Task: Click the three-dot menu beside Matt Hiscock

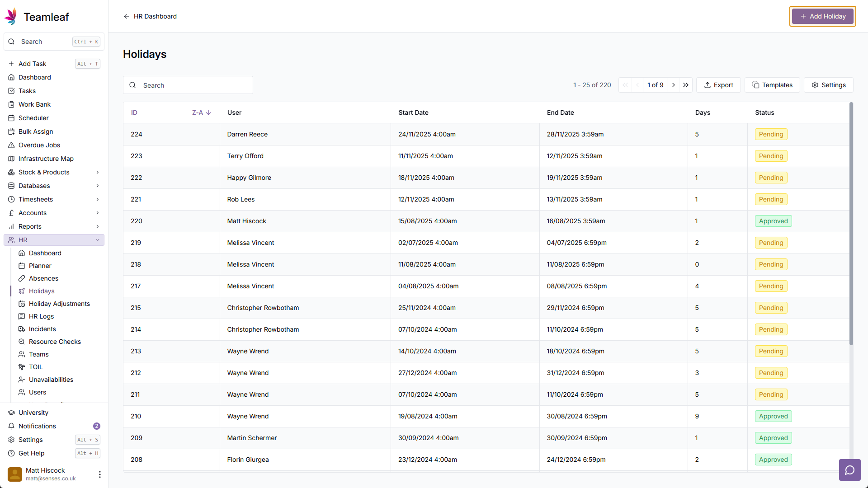Action: [99, 474]
